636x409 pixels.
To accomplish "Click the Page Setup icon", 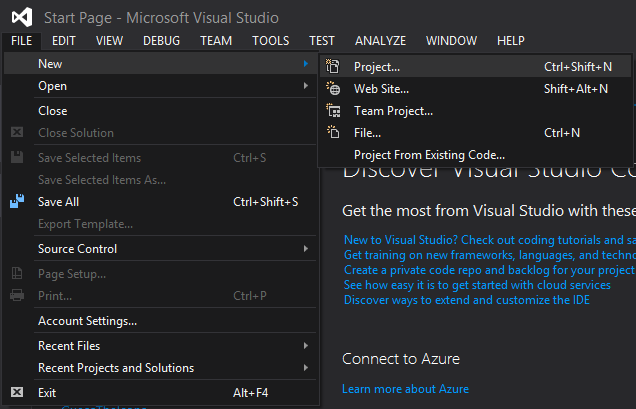I will [17, 273].
